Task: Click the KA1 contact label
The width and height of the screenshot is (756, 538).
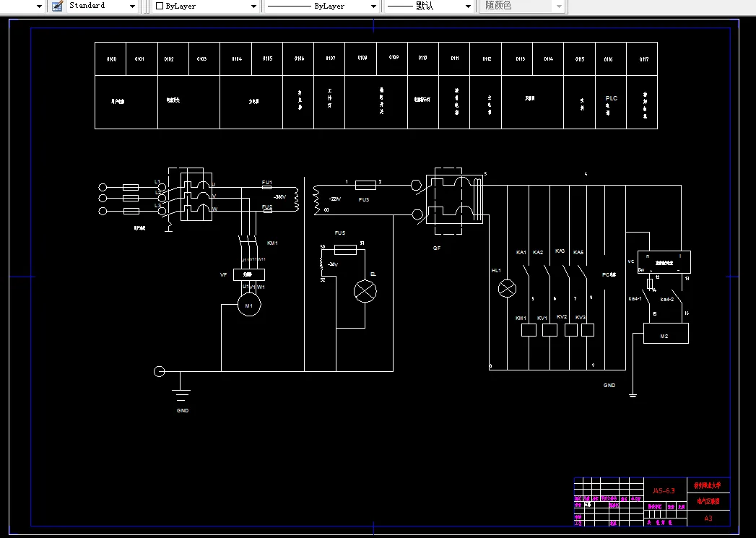Action: coord(521,252)
